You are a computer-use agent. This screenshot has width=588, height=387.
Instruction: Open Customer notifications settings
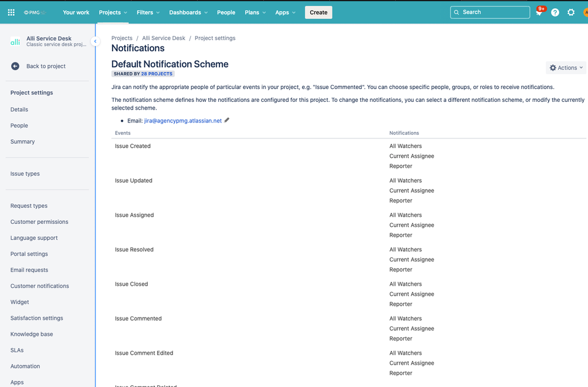click(x=40, y=286)
